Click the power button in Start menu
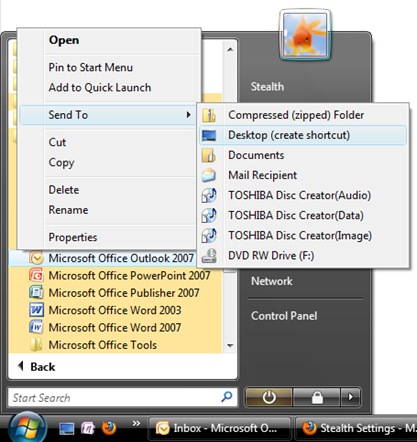This screenshot has height=442, width=417. pyautogui.click(x=269, y=397)
